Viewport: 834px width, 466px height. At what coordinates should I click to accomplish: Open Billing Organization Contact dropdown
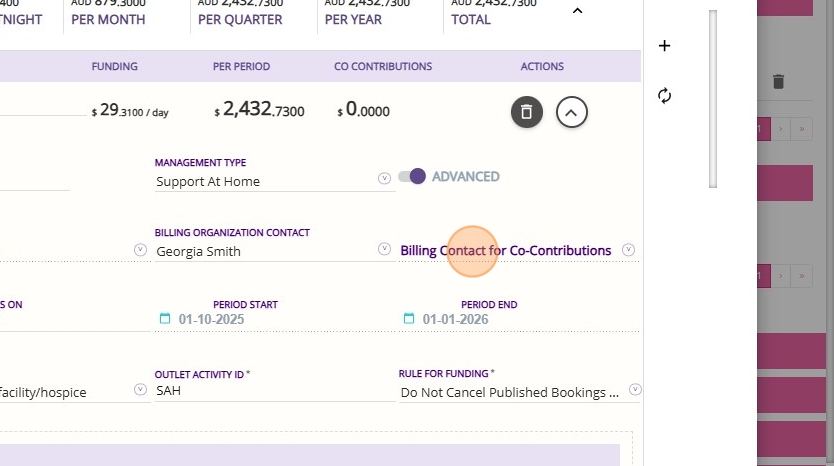point(384,248)
